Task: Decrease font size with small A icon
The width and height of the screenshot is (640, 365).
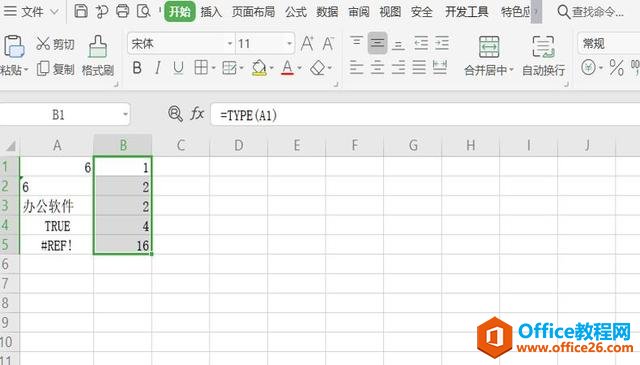Action: pyautogui.click(x=328, y=43)
